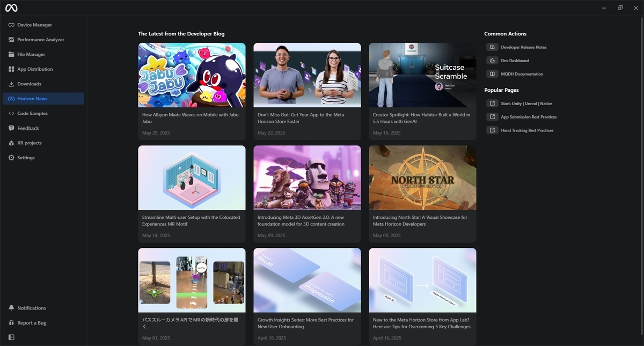Open Start: Unity | Unreal | Native page
The height and width of the screenshot is (346, 644).
526,104
